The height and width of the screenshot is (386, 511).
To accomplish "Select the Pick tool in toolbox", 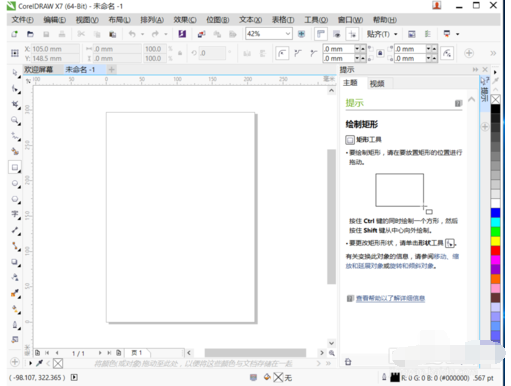I will 15,73.
